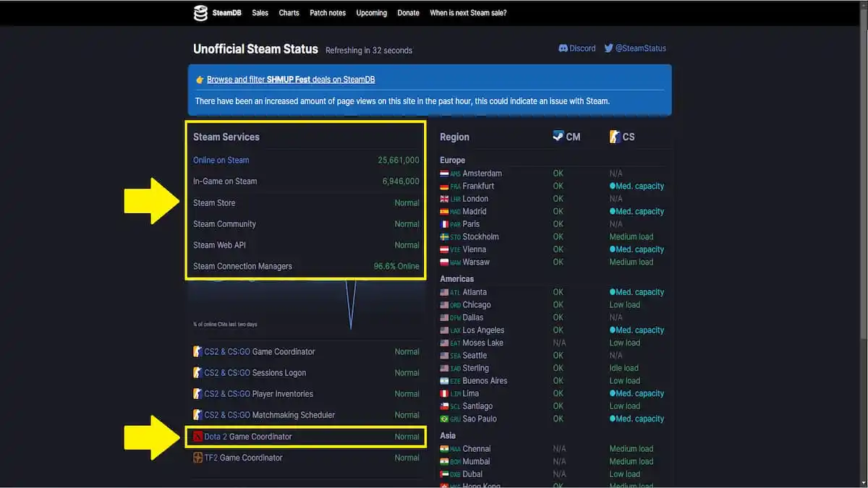Screen dimensions: 868x488
Task: Click the Online on Steam link
Action: pyautogui.click(x=221, y=160)
